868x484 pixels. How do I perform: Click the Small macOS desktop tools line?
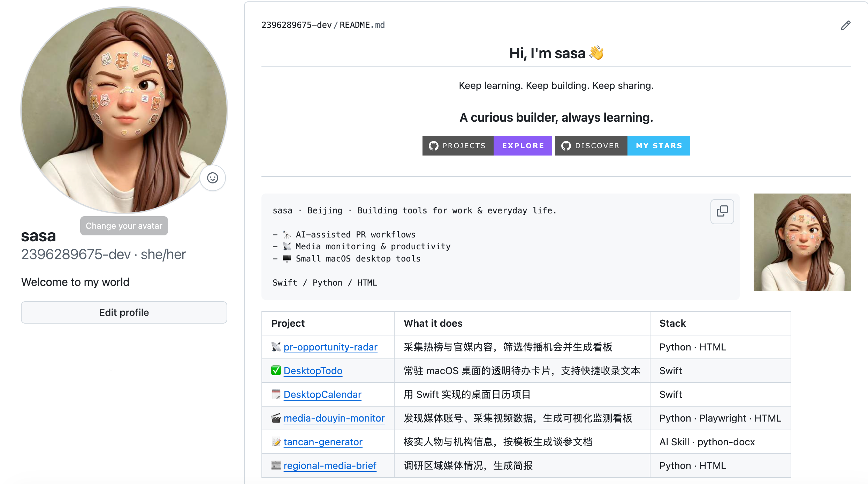347,258
